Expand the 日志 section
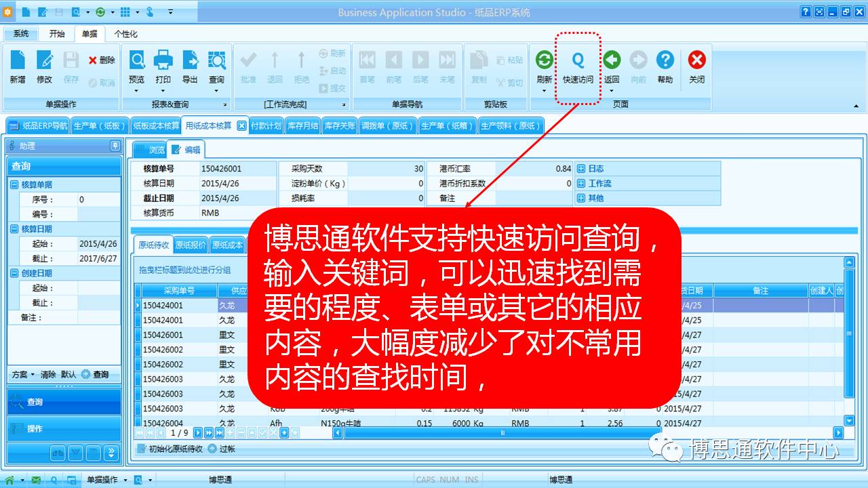 (x=581, y=169)
